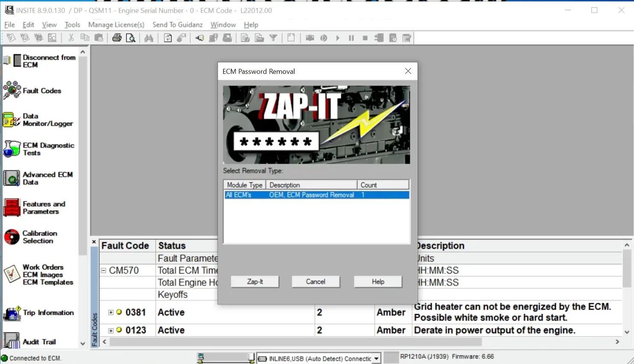Open Calibration Selection
This screenshot has height=364, width=634.
click(x=30, y=237)
